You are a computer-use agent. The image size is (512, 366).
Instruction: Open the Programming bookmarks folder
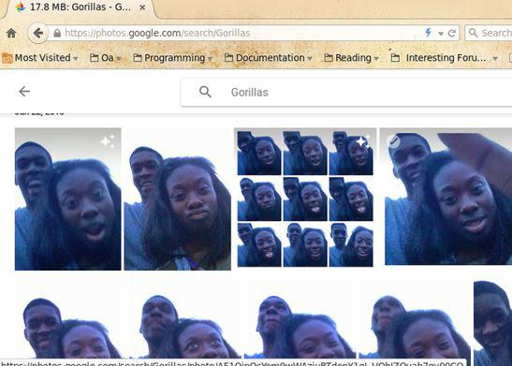[x=173, y=58]
